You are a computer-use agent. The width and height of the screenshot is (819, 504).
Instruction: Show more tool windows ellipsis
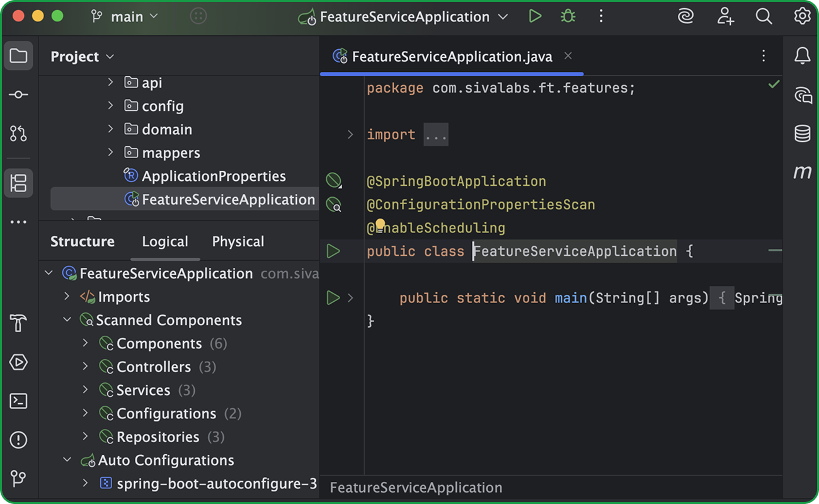(18, 222)
